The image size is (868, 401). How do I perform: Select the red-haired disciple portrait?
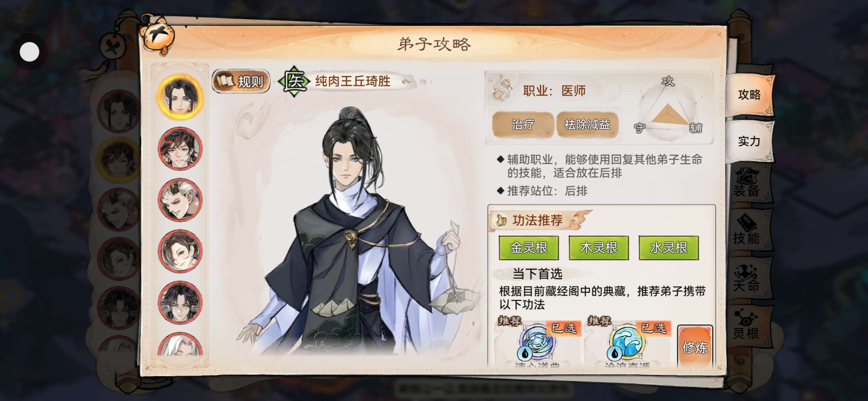click(x=180, y=149)
